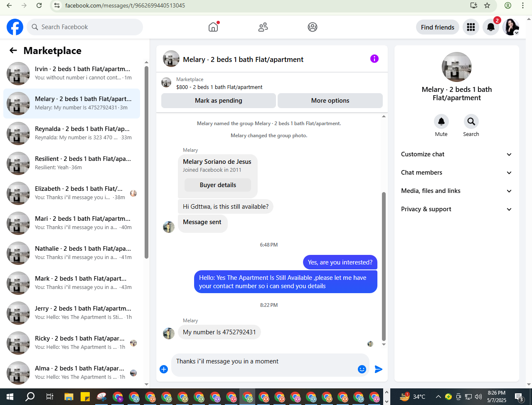Open the plus icon for more actions

pos(164,369)
